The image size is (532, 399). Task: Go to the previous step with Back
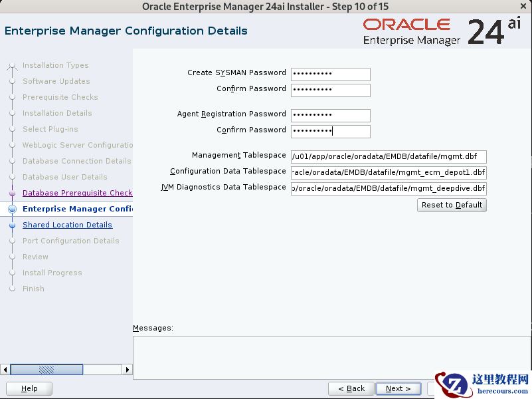coord(351,388)
